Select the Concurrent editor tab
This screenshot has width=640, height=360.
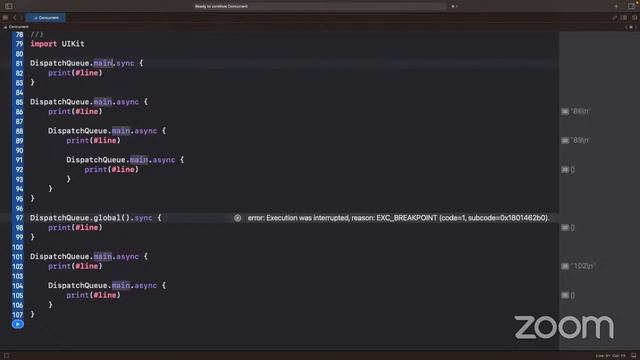click(46, 18)
